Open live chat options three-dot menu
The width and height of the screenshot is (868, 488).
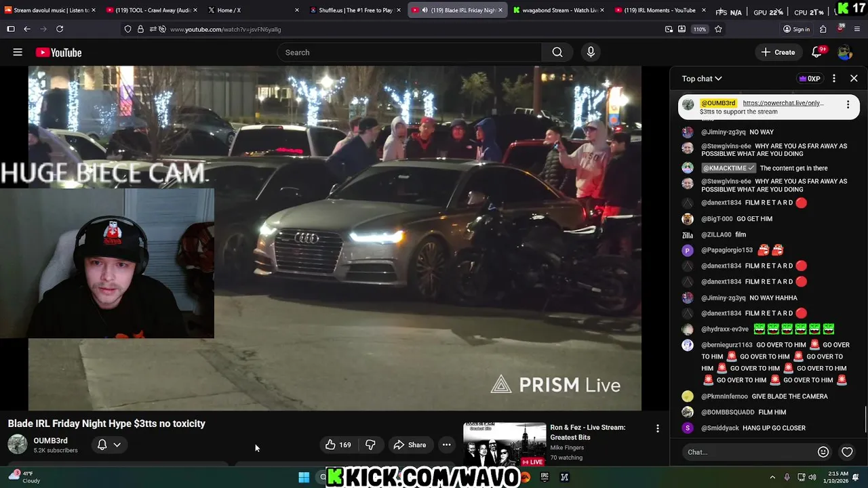click(834, 79)
